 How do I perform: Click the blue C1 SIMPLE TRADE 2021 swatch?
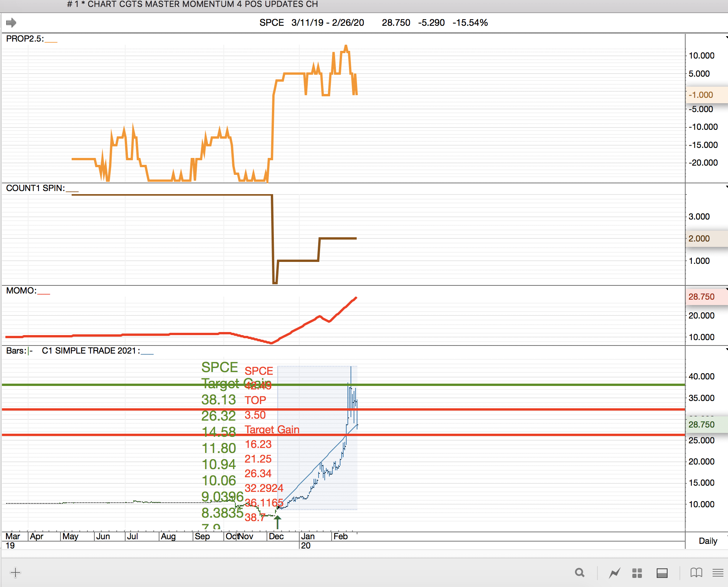148,353
